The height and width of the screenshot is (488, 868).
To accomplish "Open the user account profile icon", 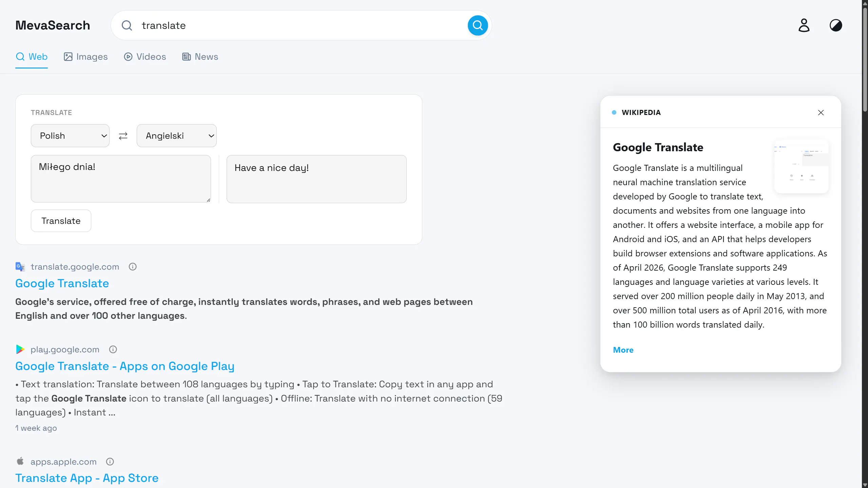I will 804,25.
